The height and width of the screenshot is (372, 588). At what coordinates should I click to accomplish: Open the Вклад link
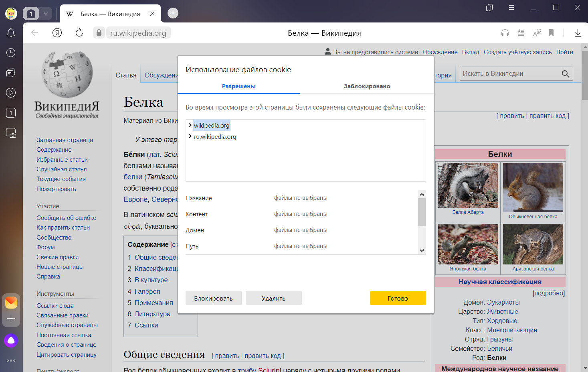coord(471,52)
